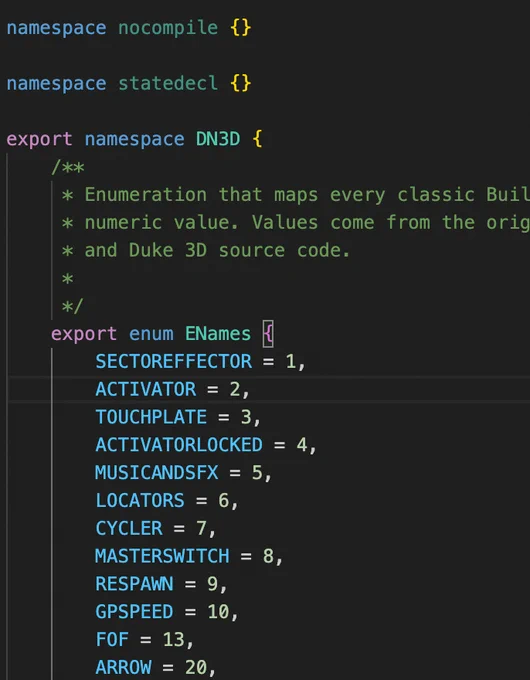Click the 'nocompile' namespace identifier
Screen dimensions: 530x680
pos(168,28)
